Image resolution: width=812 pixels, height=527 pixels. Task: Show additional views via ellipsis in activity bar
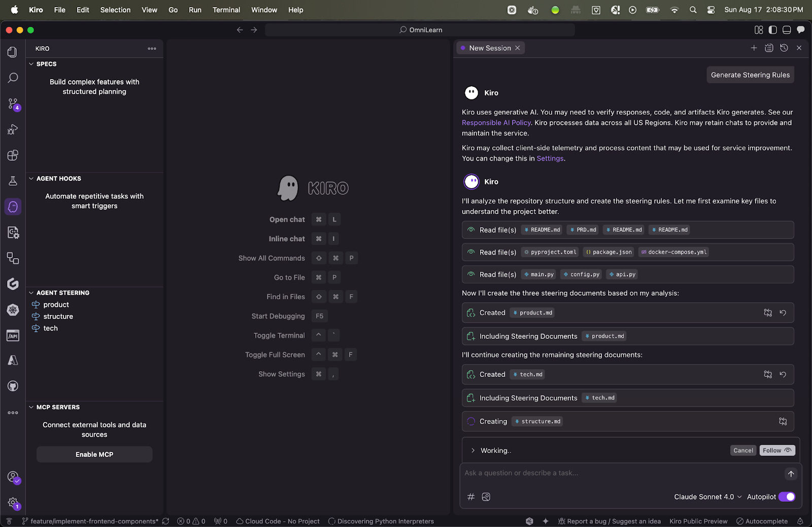(13, 412)
